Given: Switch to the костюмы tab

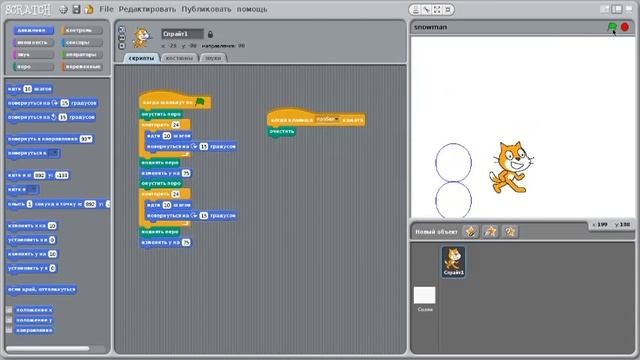Looking at the screenshot, I should 179,58.
